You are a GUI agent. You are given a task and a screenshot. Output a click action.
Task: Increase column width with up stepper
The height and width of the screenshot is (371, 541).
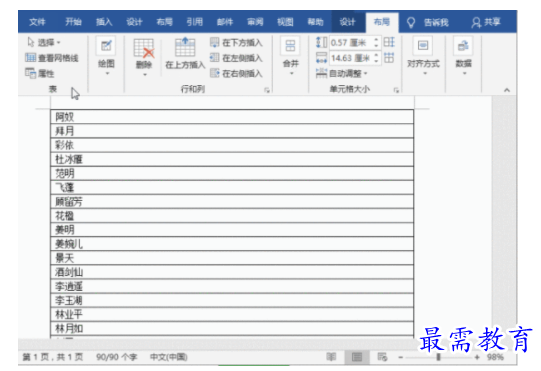[376, 55]
